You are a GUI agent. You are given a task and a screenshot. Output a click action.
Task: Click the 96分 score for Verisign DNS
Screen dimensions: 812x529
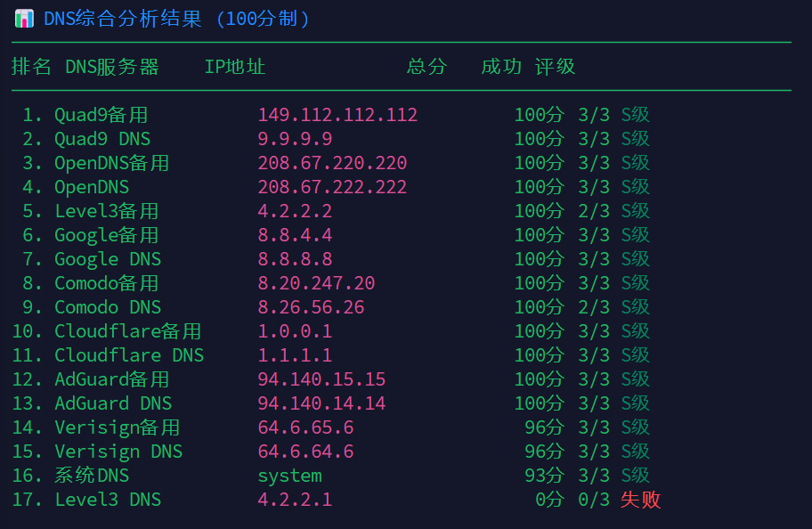coord(544,452)
